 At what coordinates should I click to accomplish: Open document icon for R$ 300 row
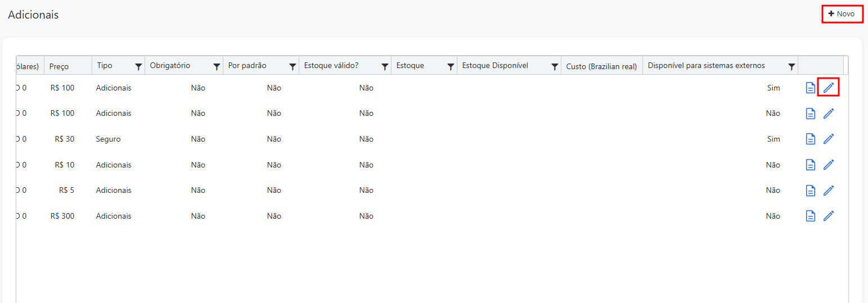pos(810,216)
